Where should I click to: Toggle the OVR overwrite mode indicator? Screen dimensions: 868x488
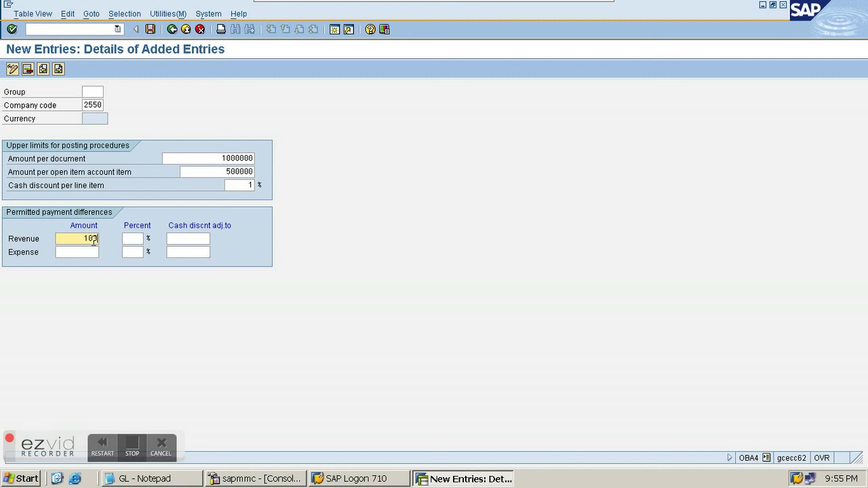coord(821,457)
